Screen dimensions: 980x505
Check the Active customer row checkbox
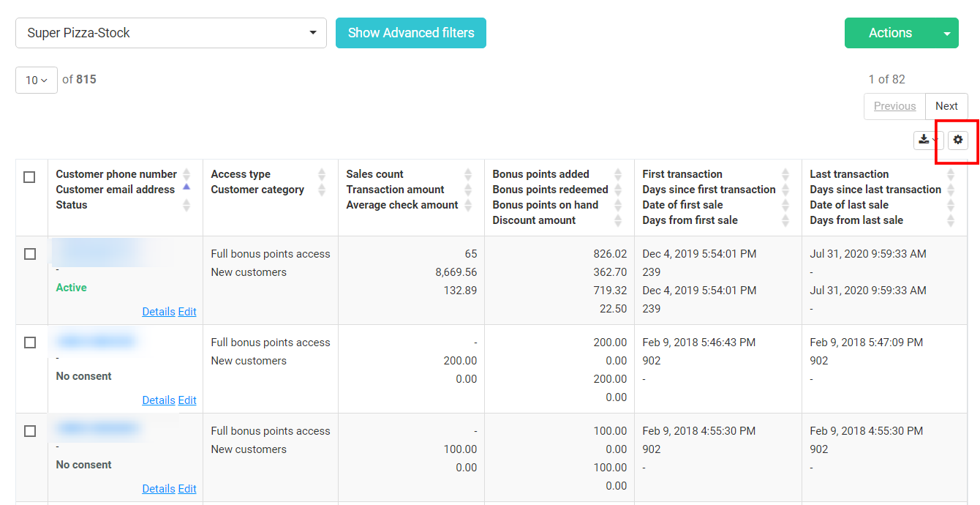30,254
